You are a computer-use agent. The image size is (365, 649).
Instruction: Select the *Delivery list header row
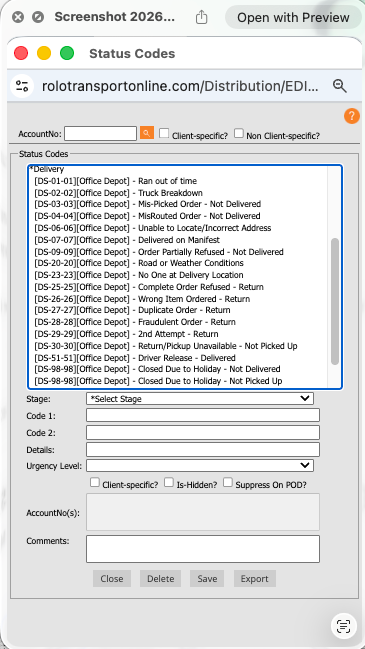tap(178, 169)
